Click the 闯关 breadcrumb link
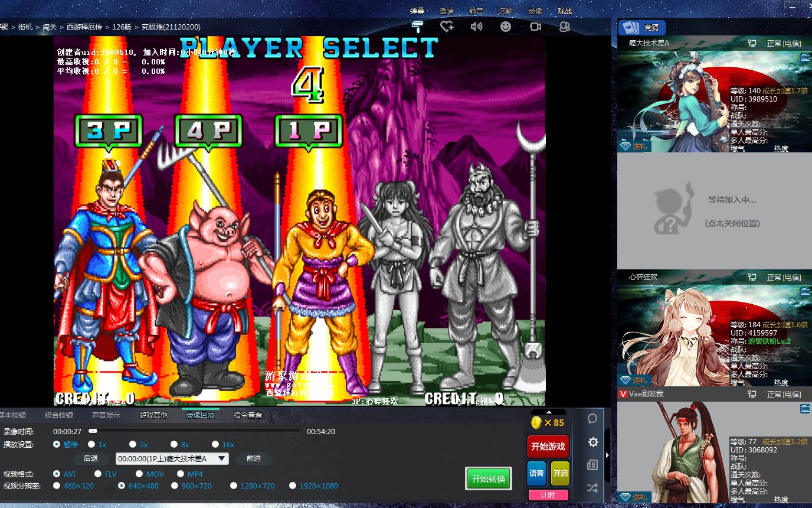Viewport: 812px width, 508px height. [50, 27]
